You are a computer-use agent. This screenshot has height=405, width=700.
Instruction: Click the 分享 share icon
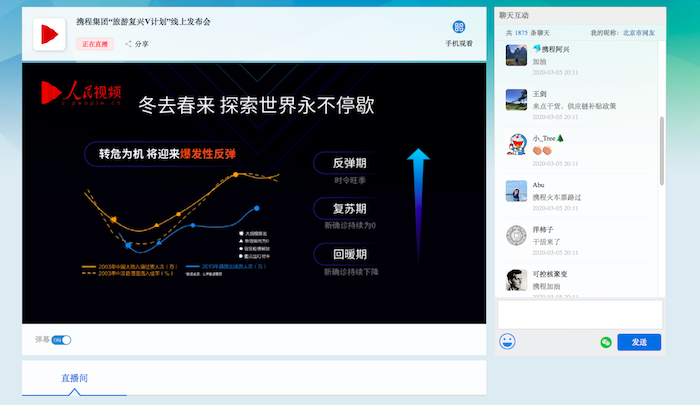click(x=128, y=44)
